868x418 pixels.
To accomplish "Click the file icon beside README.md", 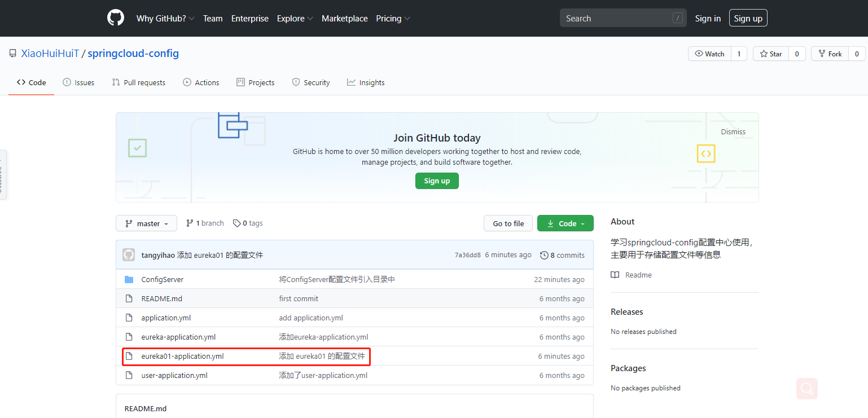I will pos(129,298).
